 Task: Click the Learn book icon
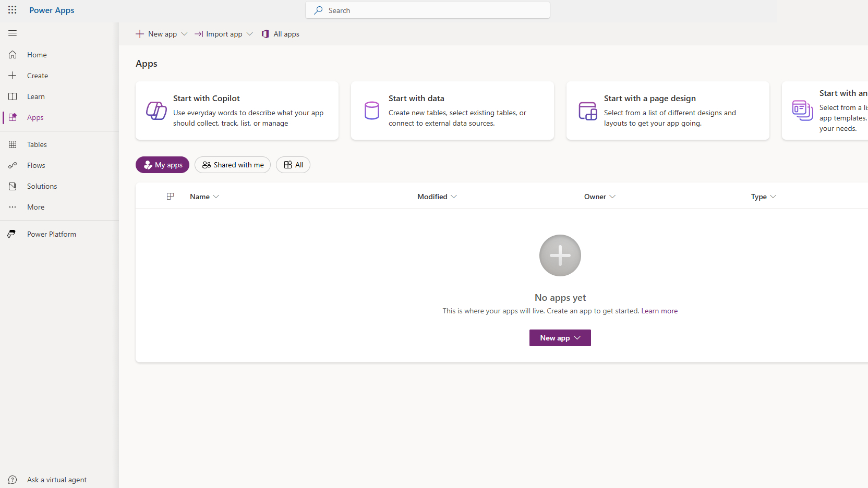tap(13, 96)
